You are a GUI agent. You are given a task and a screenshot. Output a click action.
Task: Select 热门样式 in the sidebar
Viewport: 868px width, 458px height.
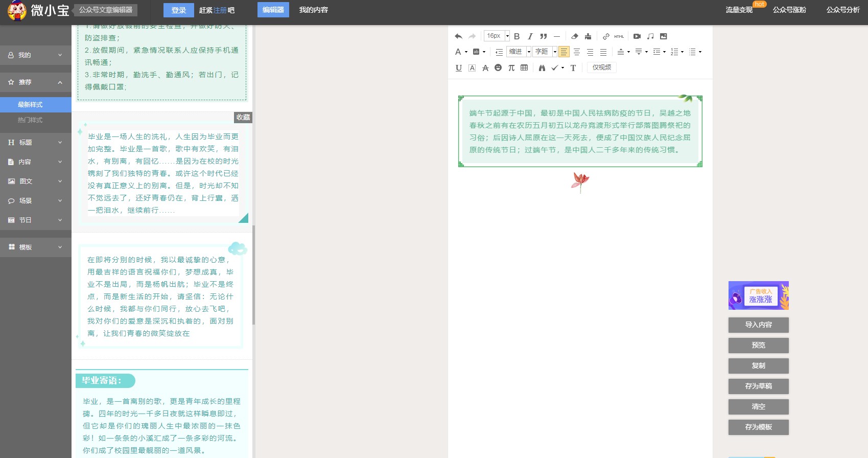[x=30, y=120]
